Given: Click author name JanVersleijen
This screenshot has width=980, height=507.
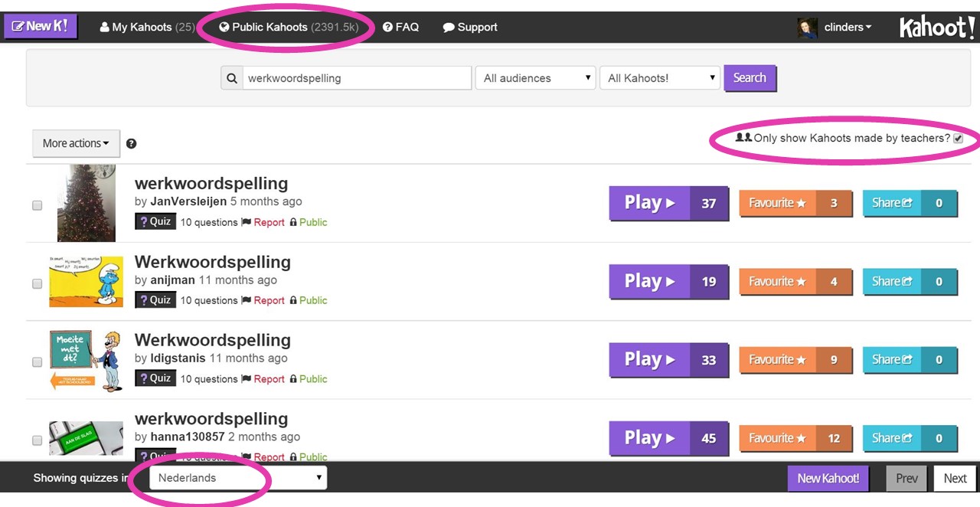Looking at the screenshot, I should (x=188, y=201).
